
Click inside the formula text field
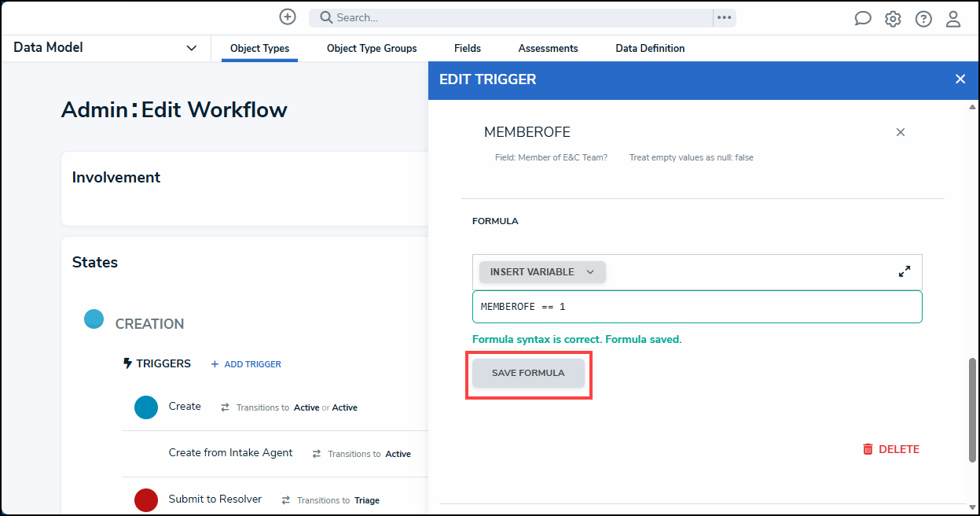point(697,307)
